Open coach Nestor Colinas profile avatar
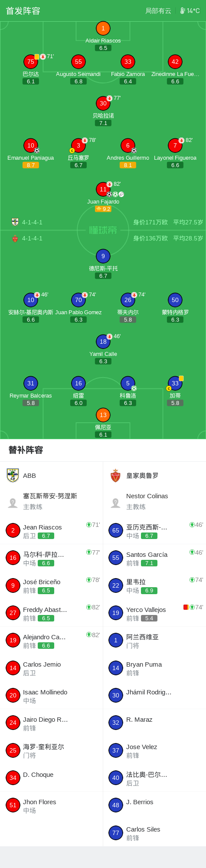This screenshot has height=868, width=206. (x=115, y=503)
